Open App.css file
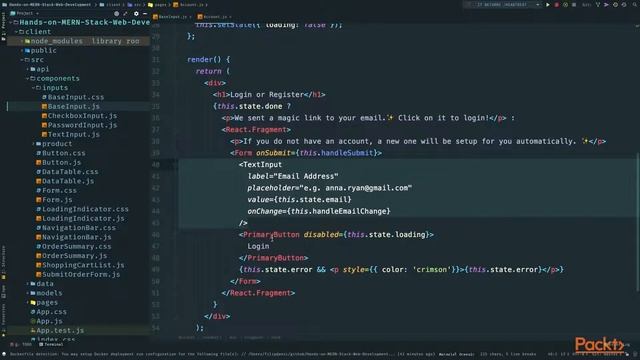Screen dimensions: 640x360 click(x=48, y=312)
